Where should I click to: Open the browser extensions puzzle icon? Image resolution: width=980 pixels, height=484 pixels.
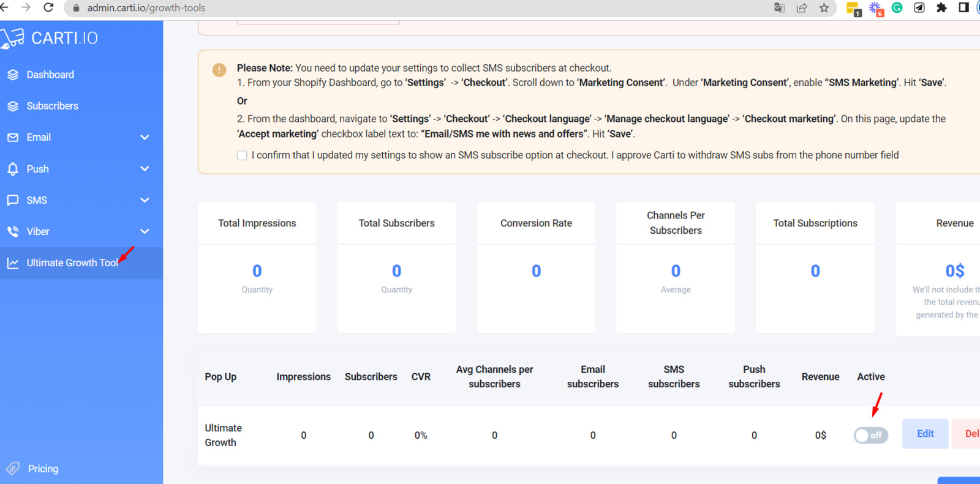[941, 8]
